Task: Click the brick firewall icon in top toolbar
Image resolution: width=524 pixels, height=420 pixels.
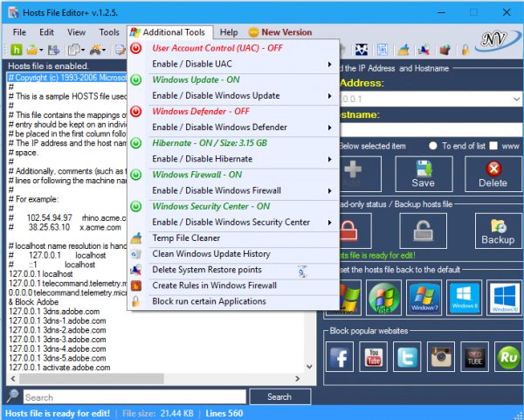Action: [x=445, y=50]
